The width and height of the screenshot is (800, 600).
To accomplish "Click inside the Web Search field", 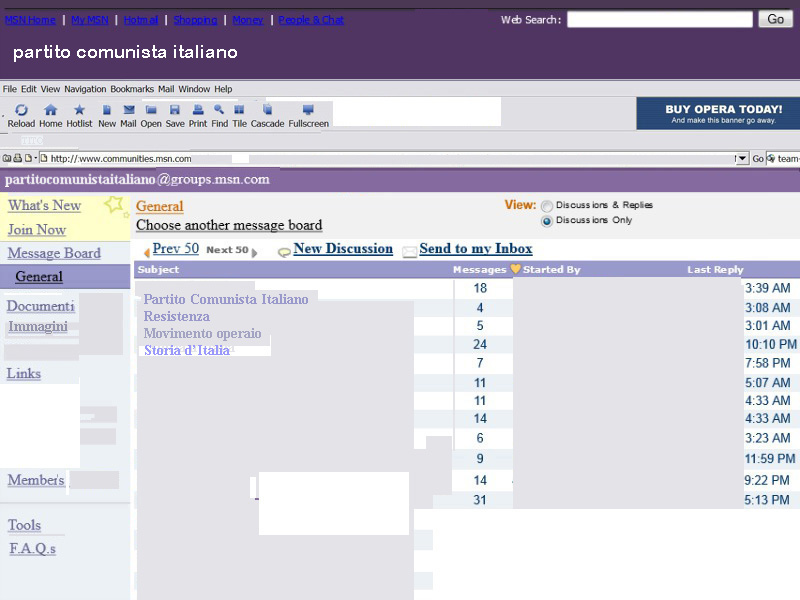I will pyautogui.click(x=660, y=19).
